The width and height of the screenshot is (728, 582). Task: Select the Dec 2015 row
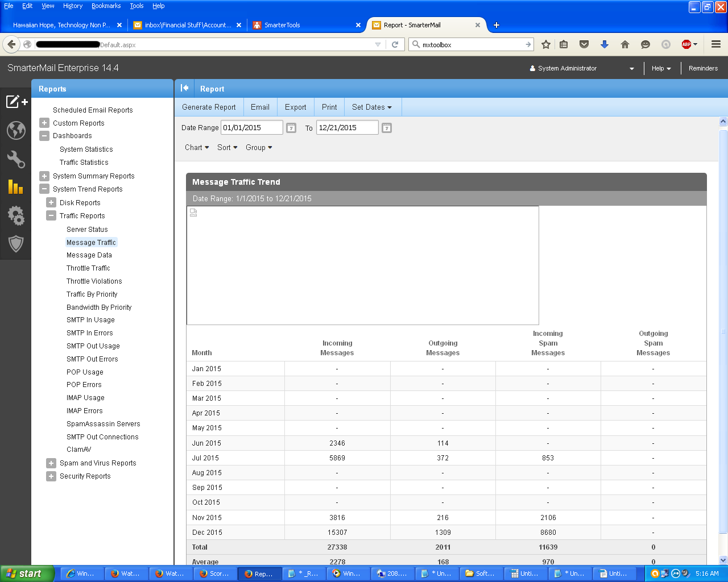(446, 533)
